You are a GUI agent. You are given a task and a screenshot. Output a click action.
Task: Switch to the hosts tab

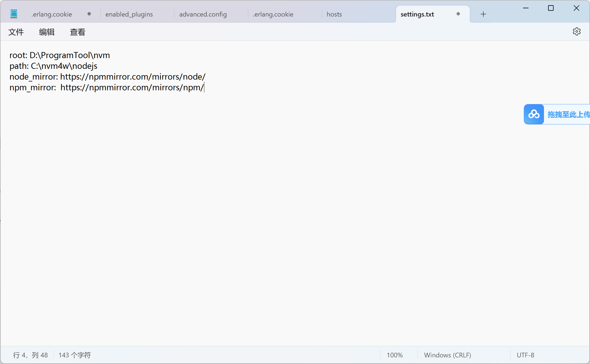(334, 14)
